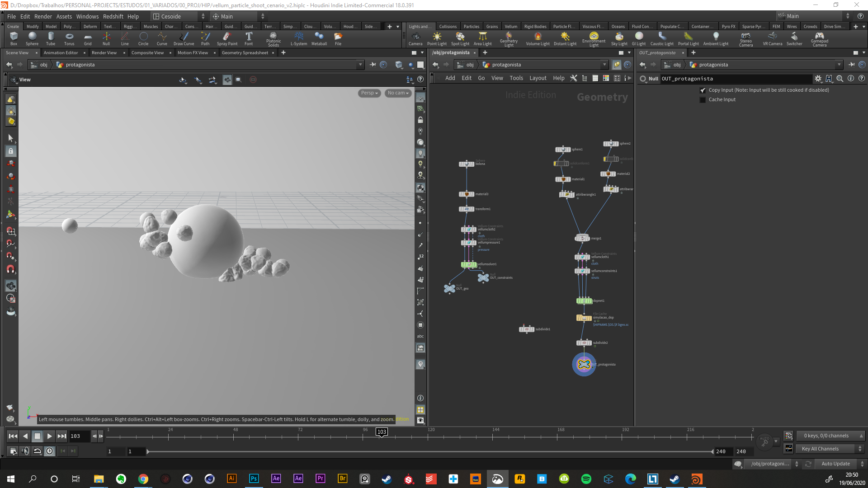The height and width of the screenshot is (488, 868).
Task: Click the timeline playhead at frame 103
Action: pyautogui.click(x=382, y=432)
